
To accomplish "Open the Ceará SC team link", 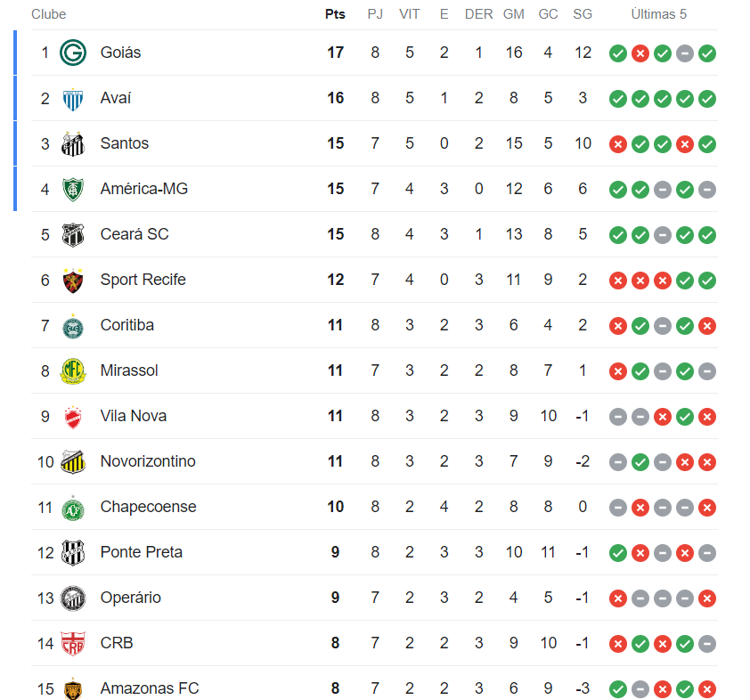I will tap(135, 234).
